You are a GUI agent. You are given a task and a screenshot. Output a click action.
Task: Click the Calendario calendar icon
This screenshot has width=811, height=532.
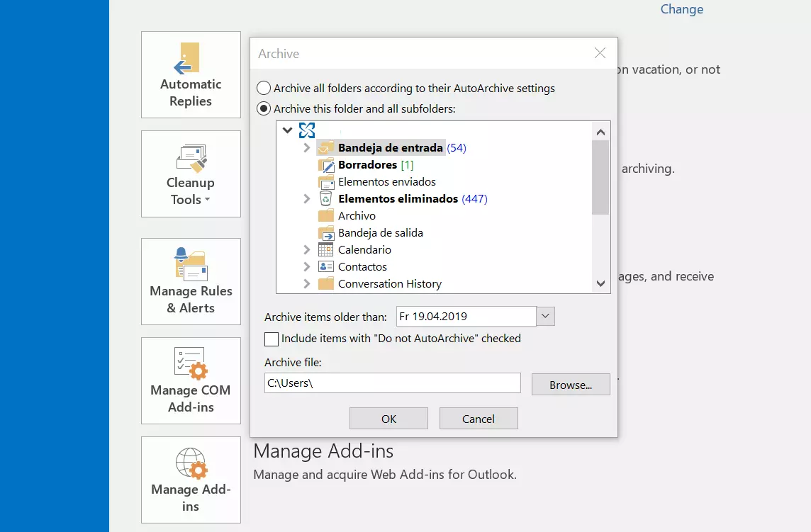326,249
